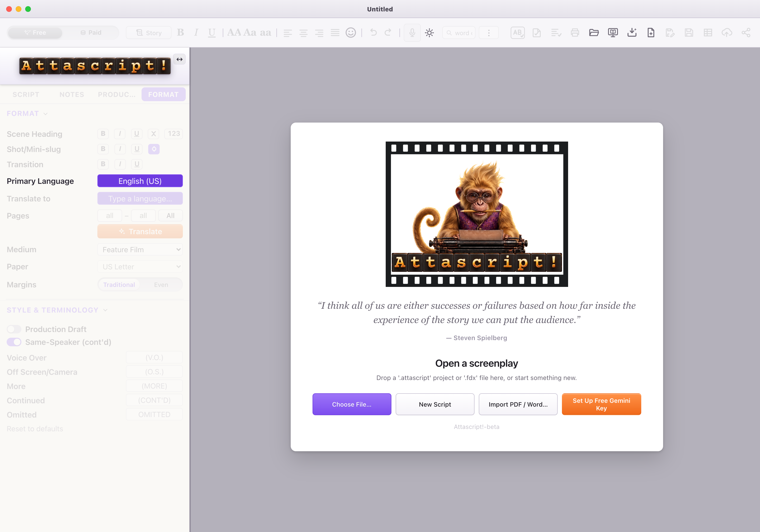The image size is (760, 532).
Task: Open the Paper size dropdown
Action: (x=140, y=267)
